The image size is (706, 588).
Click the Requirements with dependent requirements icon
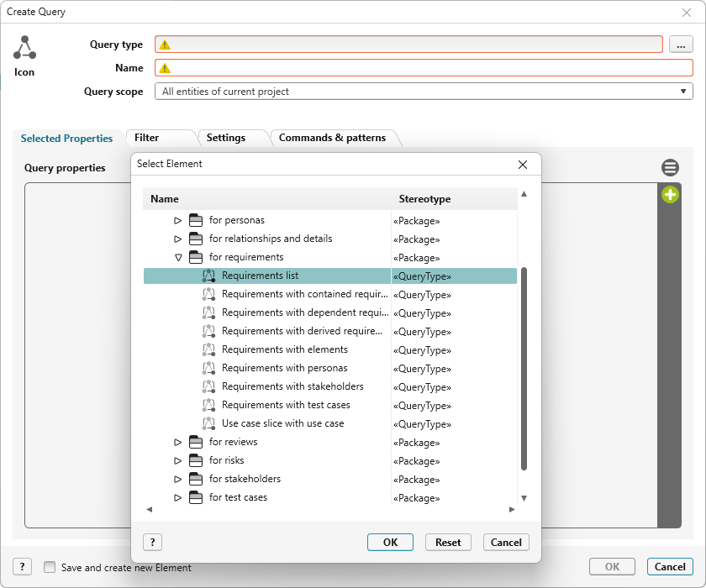click(208, 312)
